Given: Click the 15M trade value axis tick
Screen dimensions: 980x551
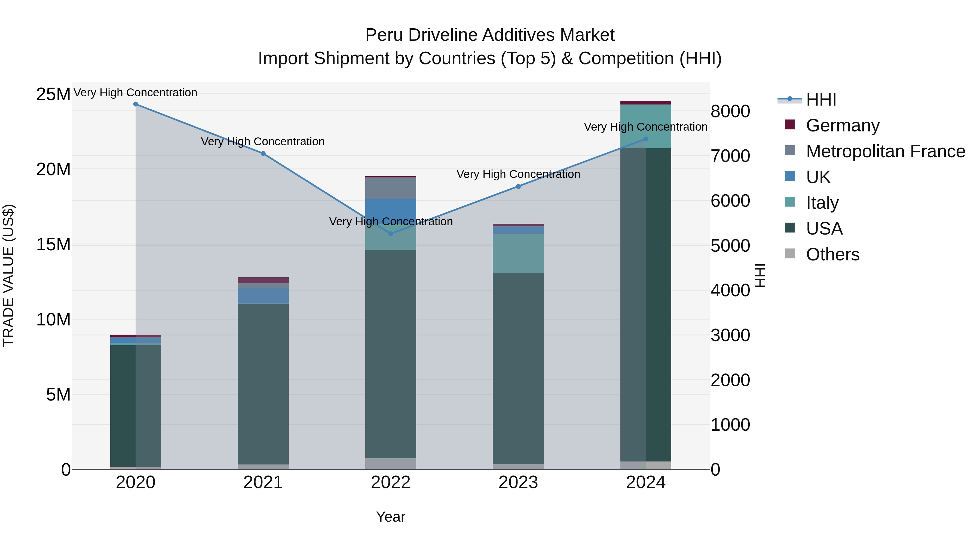Looking at the screenshot, I should pos(53,245).
